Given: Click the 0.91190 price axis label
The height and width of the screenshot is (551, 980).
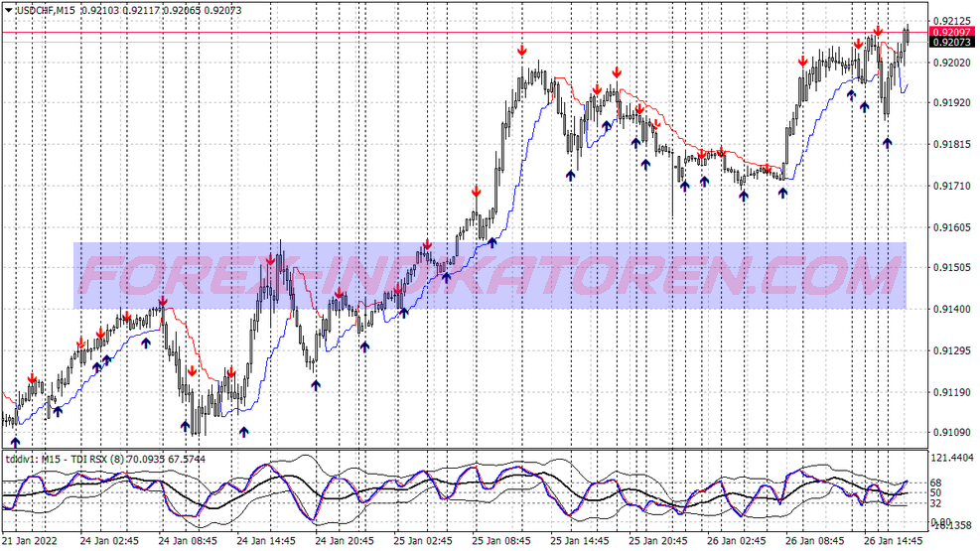Looking at the screenshot, I should pos(952,392).
